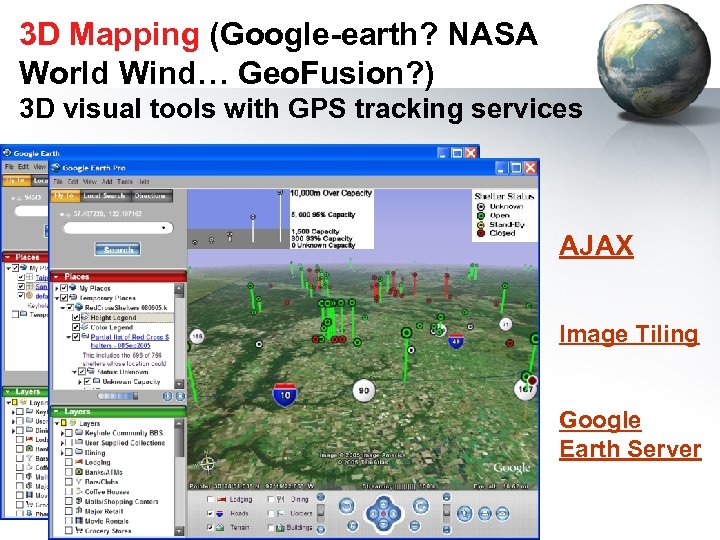Click the play tour button under the Places list
Screen dimensions: 720x540
click(167, 396)
